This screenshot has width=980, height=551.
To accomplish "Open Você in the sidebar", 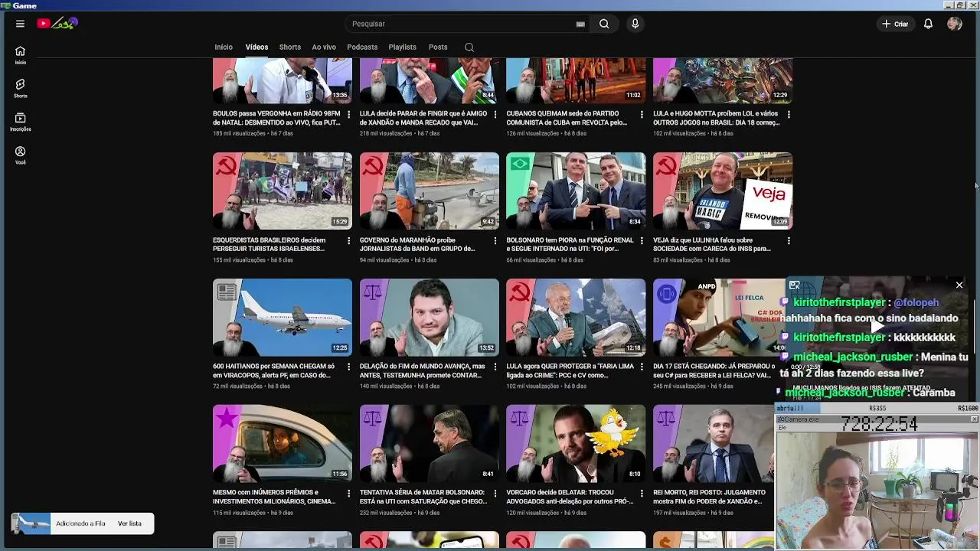I will point(20,155).
